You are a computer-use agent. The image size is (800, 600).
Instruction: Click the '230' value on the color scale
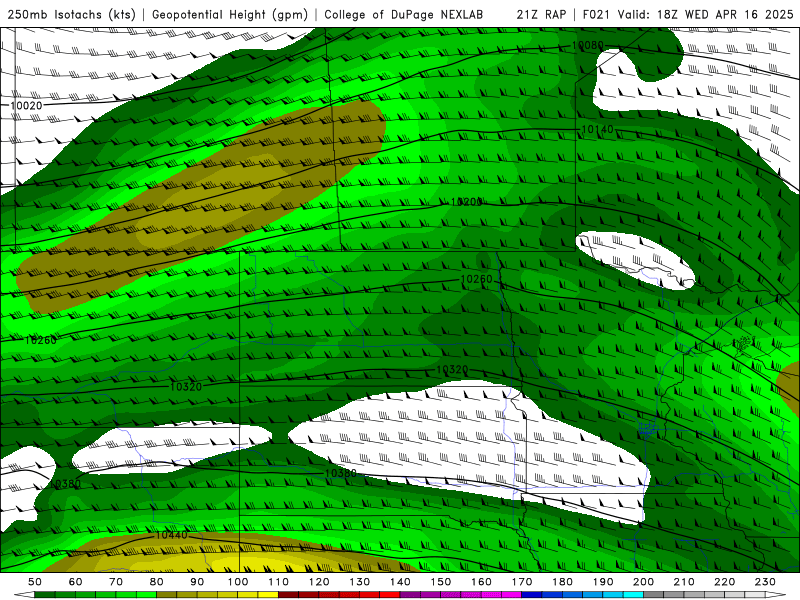click(x=766, y=582)
